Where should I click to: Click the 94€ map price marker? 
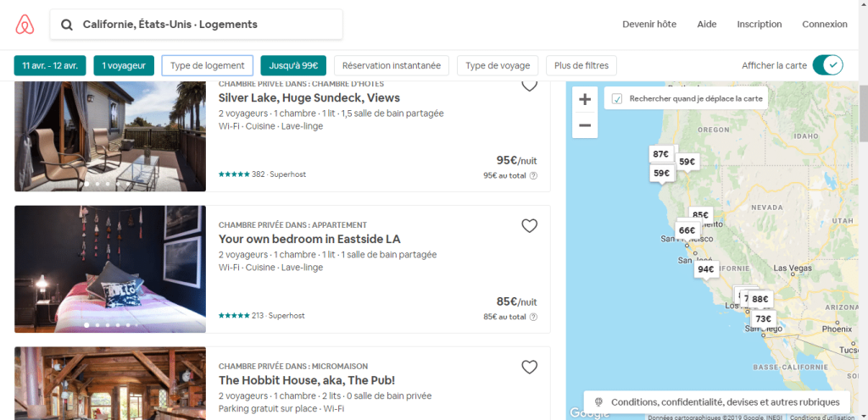click(x=706, y=269)
